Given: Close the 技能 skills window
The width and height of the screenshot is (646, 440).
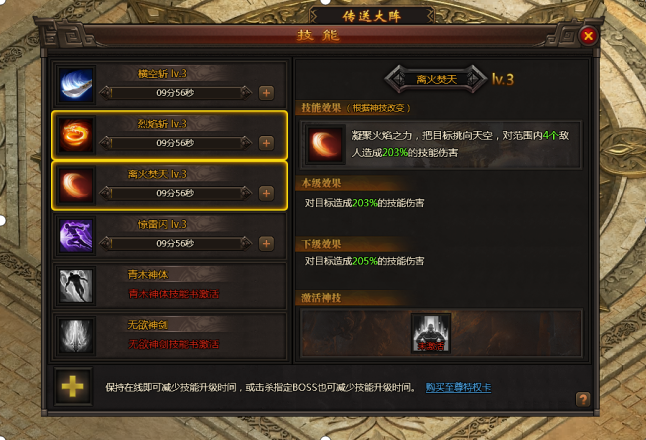Looking at the screenshot, I should (x=588, y=36).
